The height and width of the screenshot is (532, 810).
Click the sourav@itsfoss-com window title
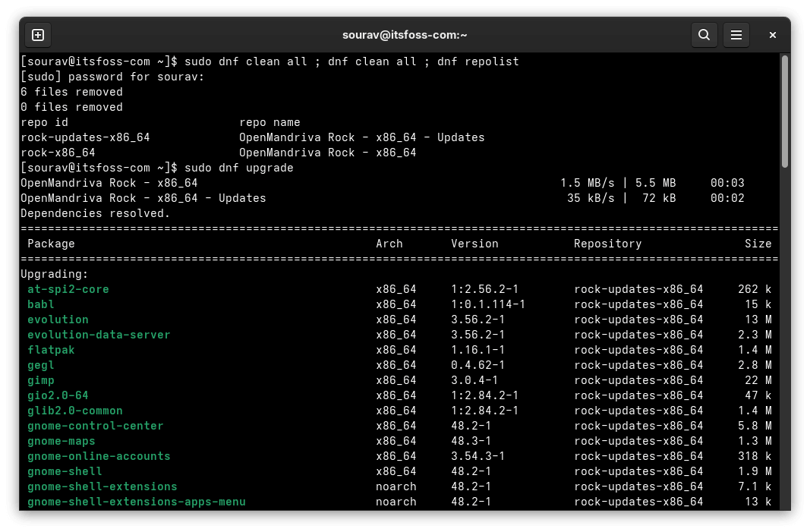pyautogui.click(x=405, y=35)
